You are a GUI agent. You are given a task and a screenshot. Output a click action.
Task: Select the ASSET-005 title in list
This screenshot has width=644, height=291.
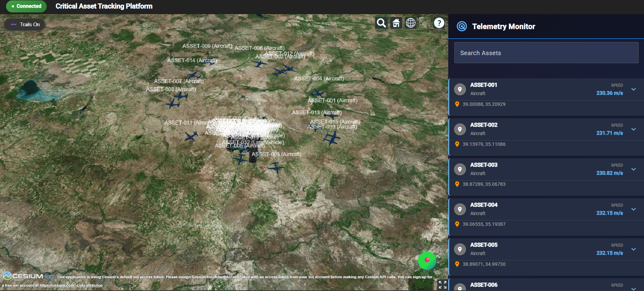[484, 245]
